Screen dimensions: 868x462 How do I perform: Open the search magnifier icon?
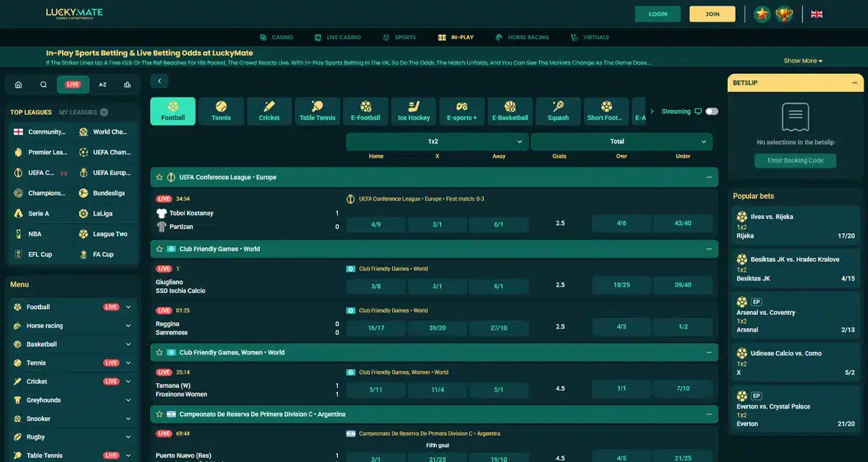(x=43, y=85)
